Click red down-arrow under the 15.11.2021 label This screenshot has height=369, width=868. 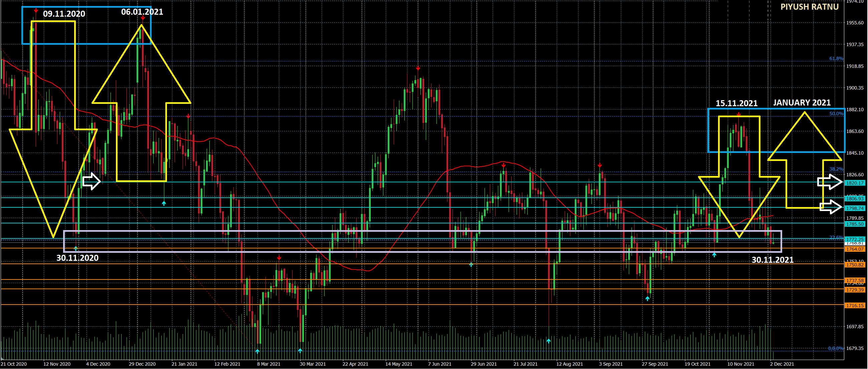pyautogui.click(x=739, y=115)
